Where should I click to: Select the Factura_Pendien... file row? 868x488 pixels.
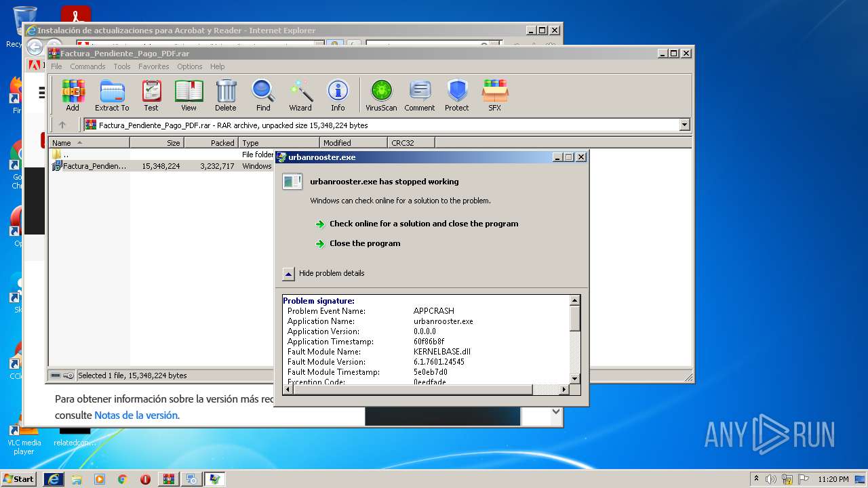tap(161, 166)
